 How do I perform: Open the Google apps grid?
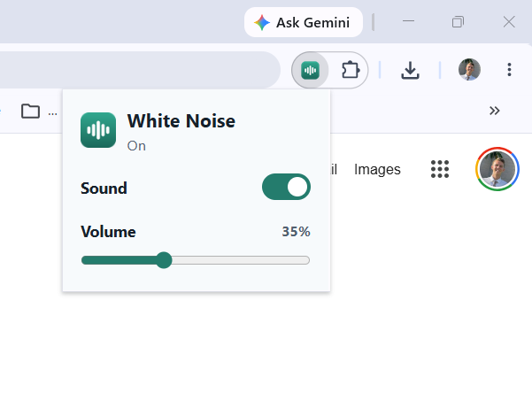[x=440, y=169]
